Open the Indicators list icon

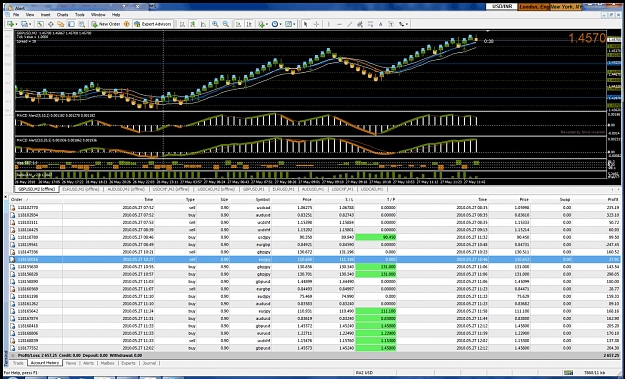(261, 24)
